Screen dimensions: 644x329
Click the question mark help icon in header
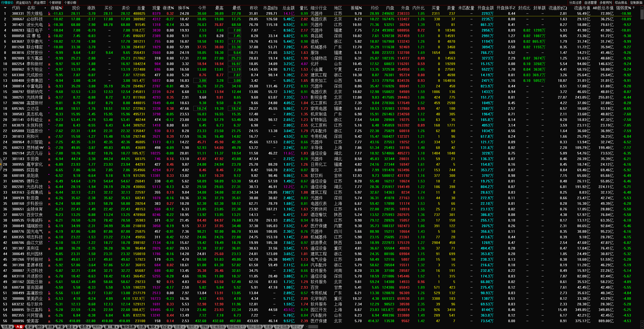click(634, 8)
